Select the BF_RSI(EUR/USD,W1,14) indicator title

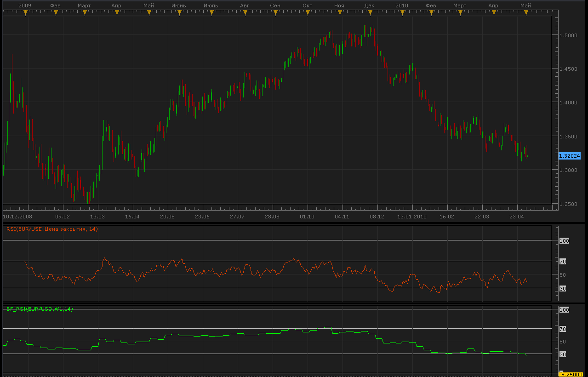point(40,309)
